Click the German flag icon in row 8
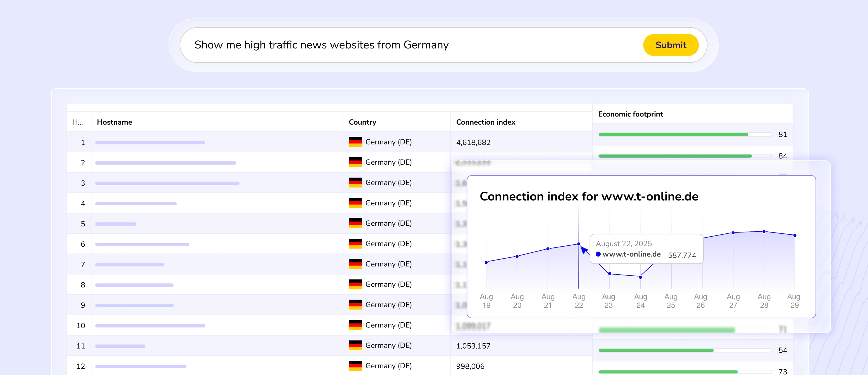868x375 pixels. click(355, 284)
